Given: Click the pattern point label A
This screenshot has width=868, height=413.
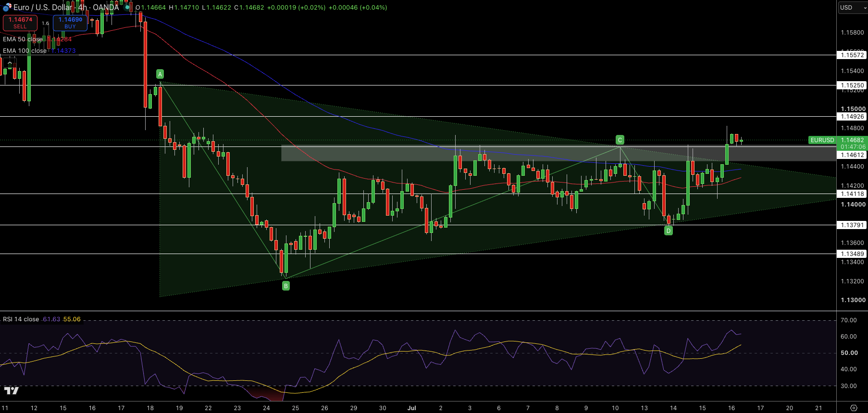Looking at the screenshot, I should coord(160,74).
